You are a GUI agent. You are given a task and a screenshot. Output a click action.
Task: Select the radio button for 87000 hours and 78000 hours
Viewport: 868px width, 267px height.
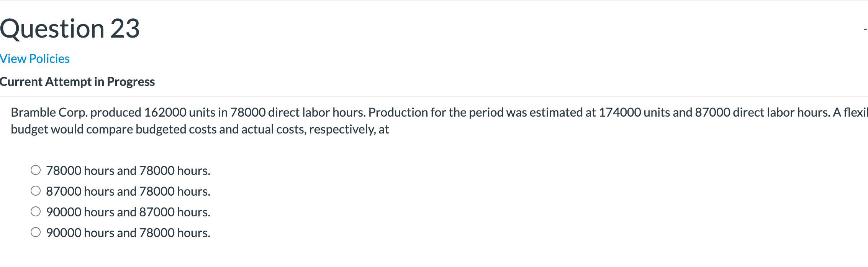click(x=36, y=191)
